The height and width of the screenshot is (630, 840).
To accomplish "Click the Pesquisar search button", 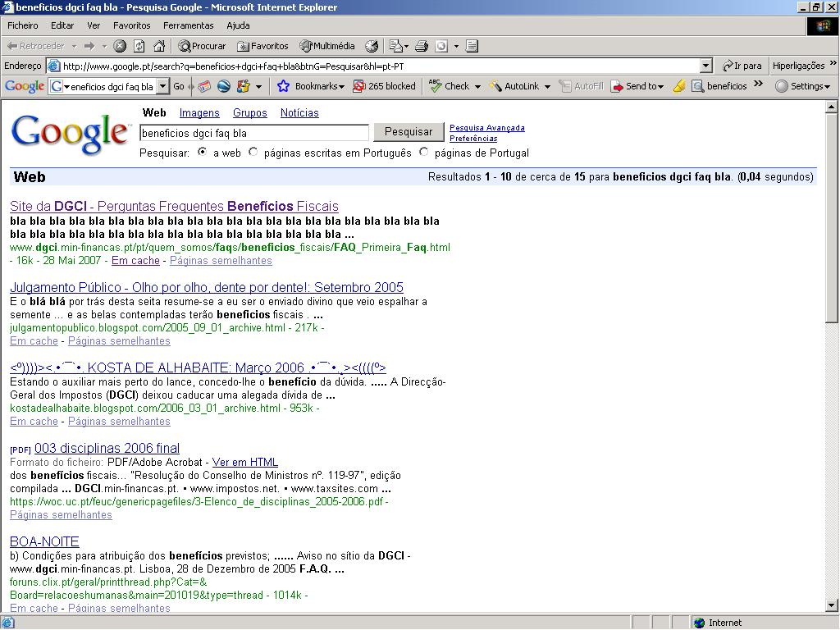I will 409,132.
